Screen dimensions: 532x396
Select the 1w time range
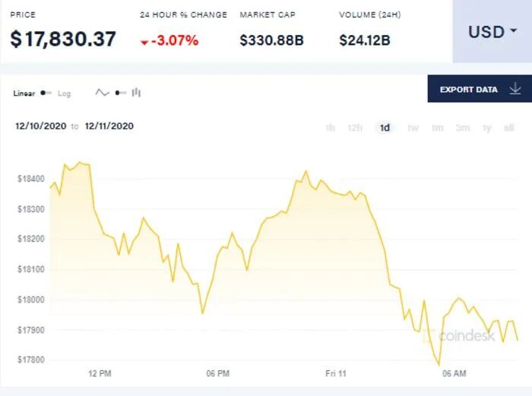(x=413, y=128)
